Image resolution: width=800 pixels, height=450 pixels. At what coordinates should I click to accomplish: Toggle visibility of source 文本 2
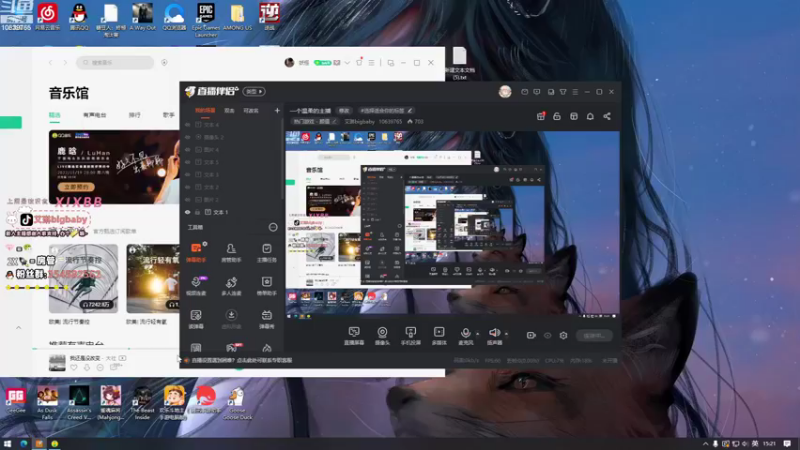click(x=187, y=187)
